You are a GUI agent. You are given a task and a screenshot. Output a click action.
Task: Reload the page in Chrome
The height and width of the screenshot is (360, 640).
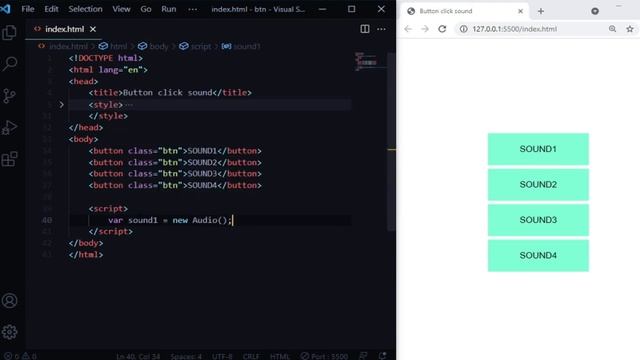(x=442, y=29)
